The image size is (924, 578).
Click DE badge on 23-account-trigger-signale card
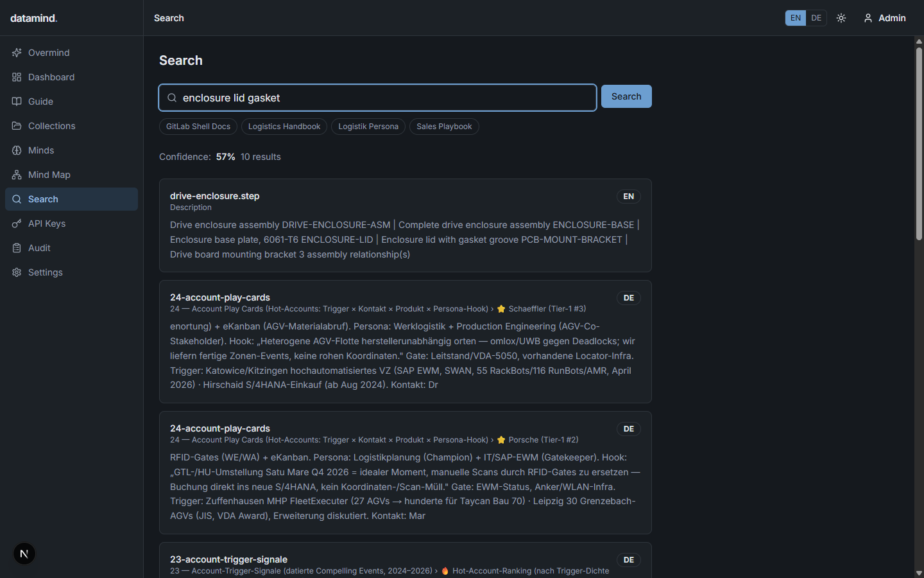coord(629,560)
